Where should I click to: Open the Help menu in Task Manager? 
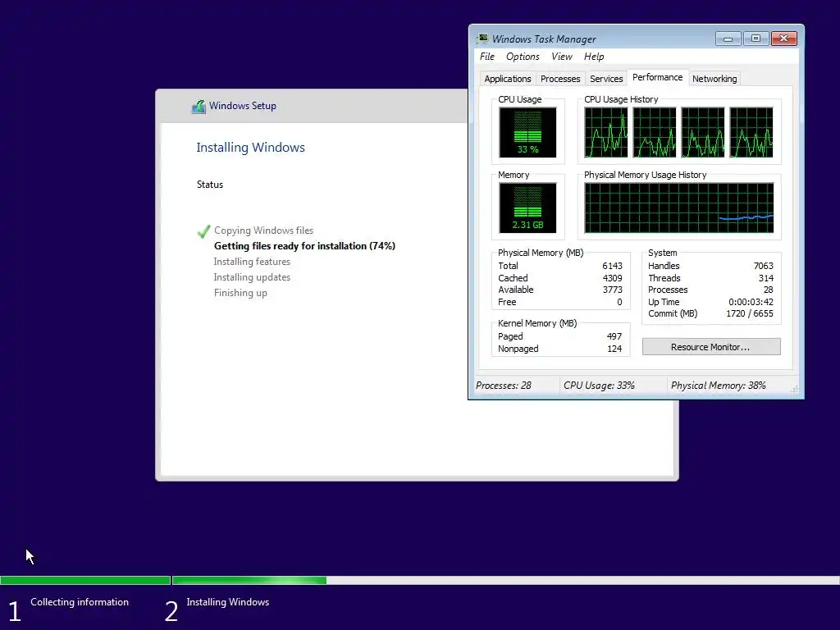(x=594, y=57)
